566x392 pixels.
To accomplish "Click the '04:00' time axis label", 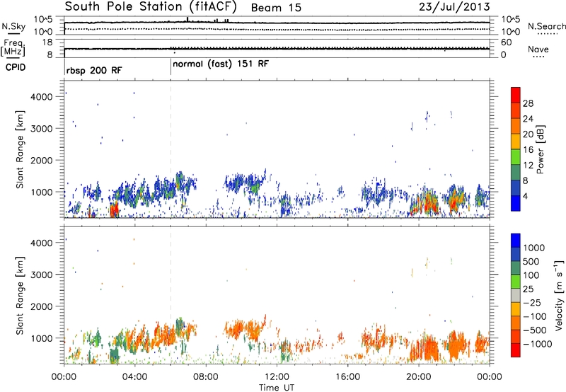I will point(134,377).
